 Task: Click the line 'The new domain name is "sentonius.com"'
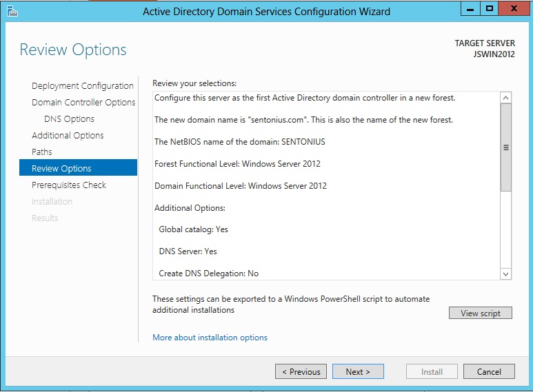tap(303, 120)
